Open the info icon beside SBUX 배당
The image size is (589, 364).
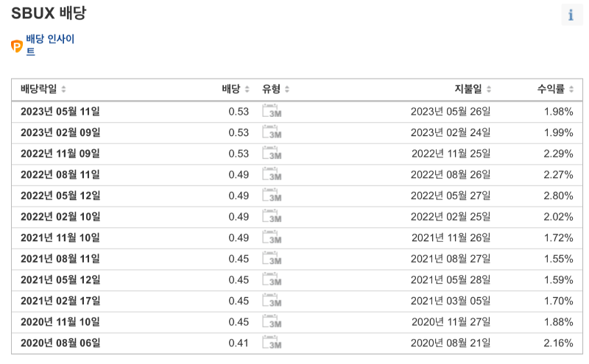pyautogui.click(x=571, y=15)
